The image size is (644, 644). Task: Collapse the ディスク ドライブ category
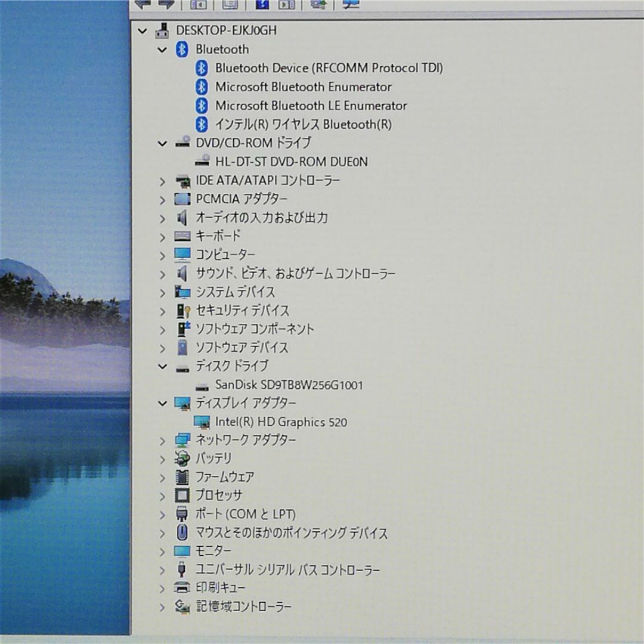coord(162,366)
